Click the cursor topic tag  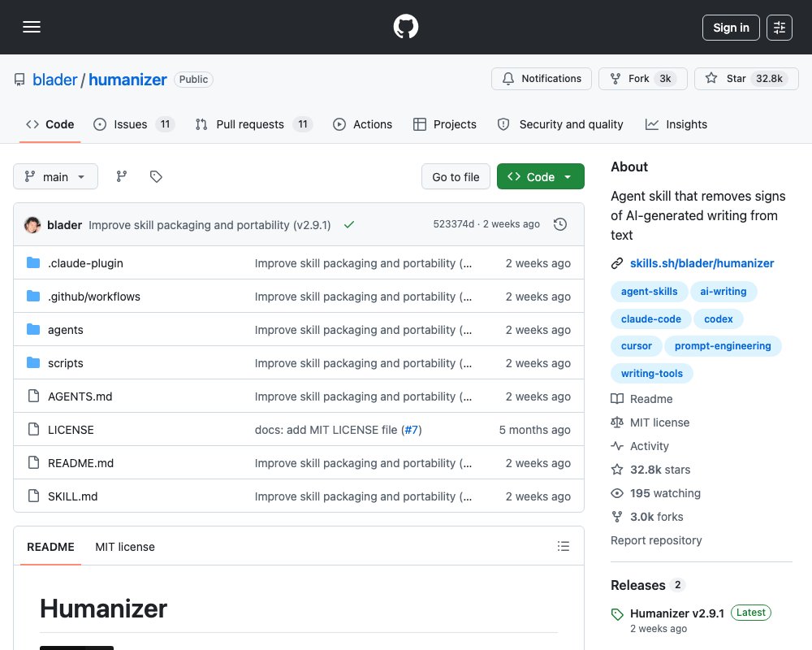point(637,346)
